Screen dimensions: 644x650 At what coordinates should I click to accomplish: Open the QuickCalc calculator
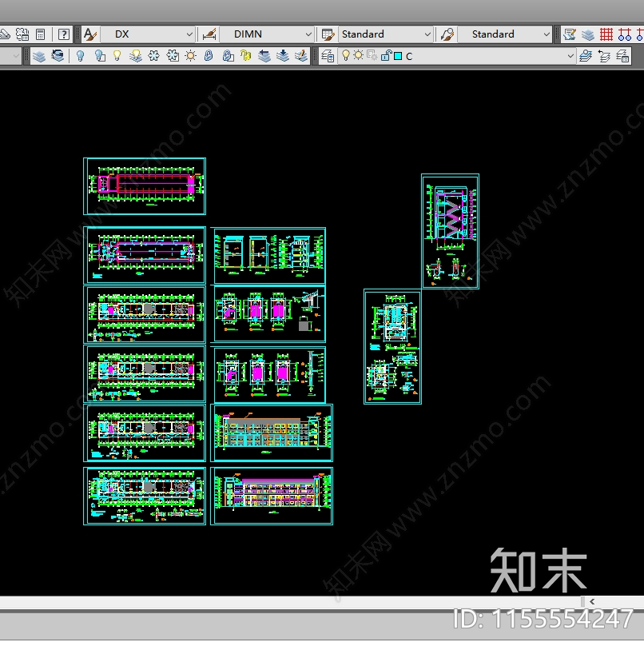click(x=40, y=34)
